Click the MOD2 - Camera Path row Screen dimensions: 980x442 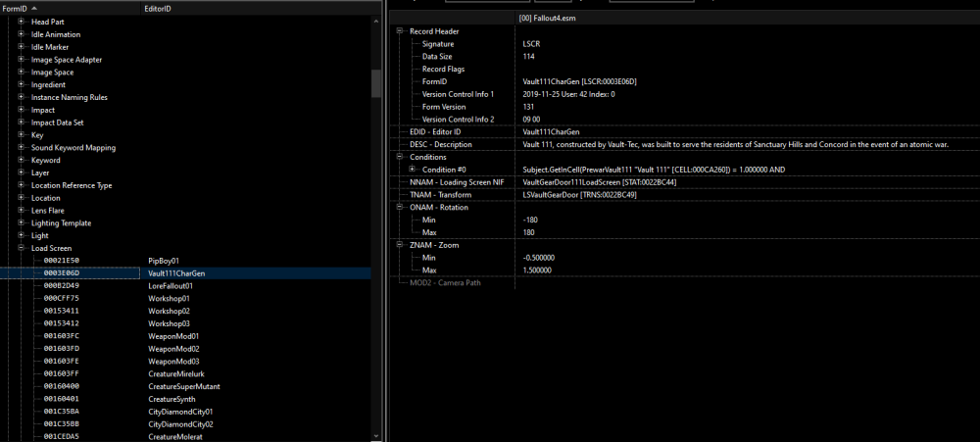(687, 282)
